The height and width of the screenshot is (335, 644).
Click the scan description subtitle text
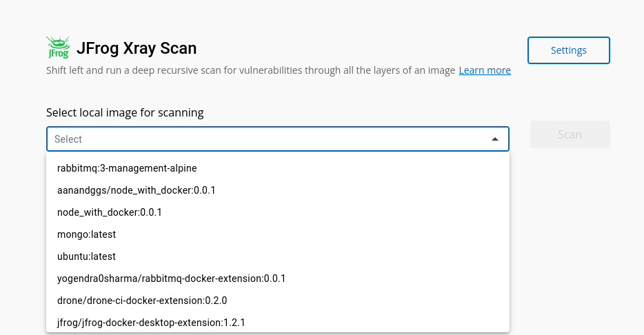click(x=250, y=70)
